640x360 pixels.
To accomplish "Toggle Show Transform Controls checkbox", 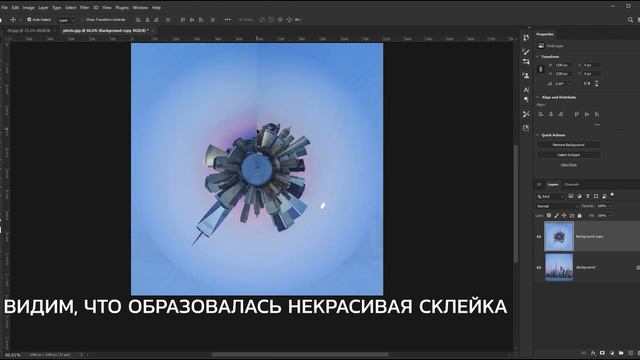I will (x=83, y=20).
